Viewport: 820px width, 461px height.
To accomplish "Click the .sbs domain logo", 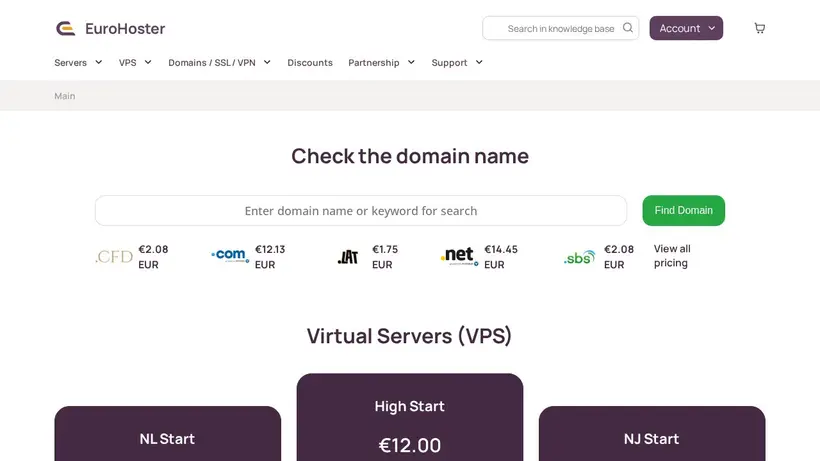I will [579, 257].
